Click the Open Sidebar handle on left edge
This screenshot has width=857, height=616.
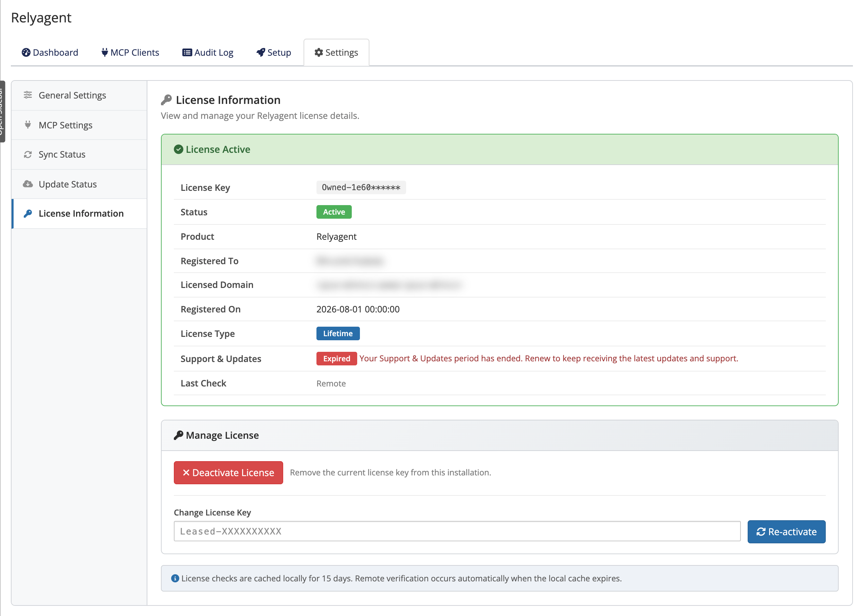(x=3, y=111)
